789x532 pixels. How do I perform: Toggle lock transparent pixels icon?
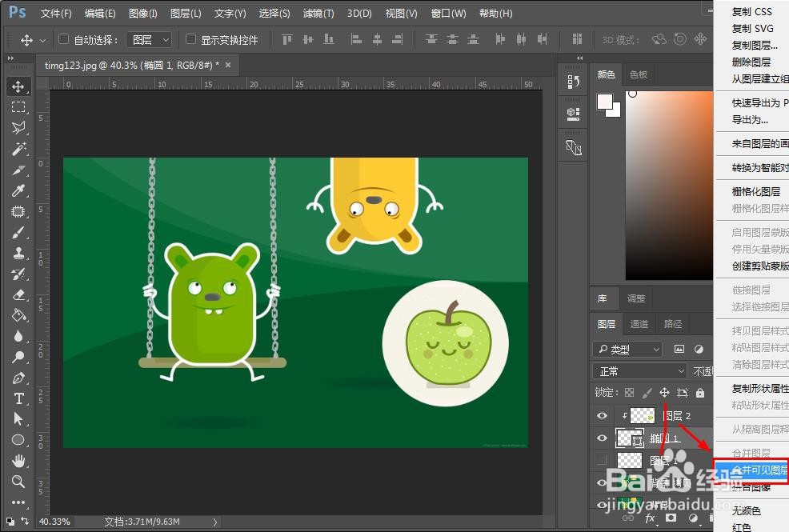(x=629, y=392)
